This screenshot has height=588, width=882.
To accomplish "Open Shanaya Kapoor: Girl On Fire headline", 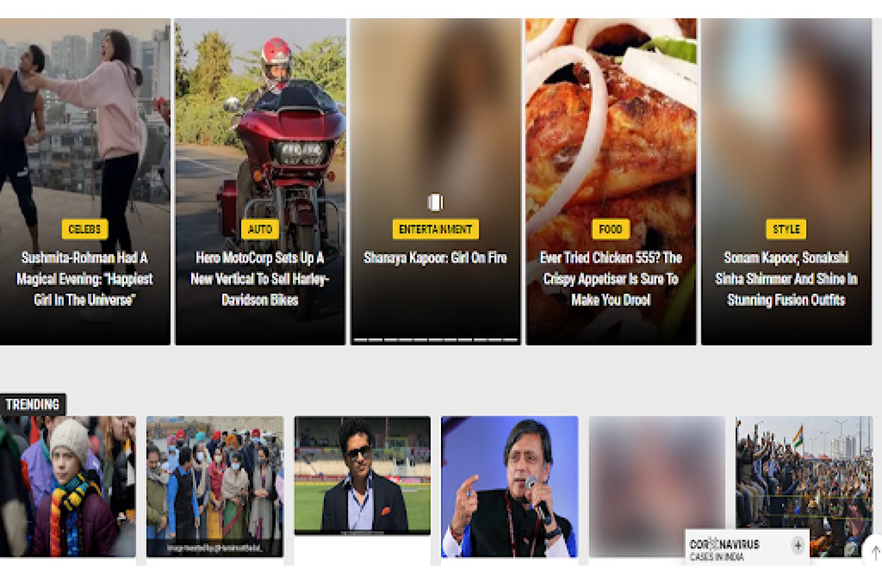I will [x=435, y=258].
